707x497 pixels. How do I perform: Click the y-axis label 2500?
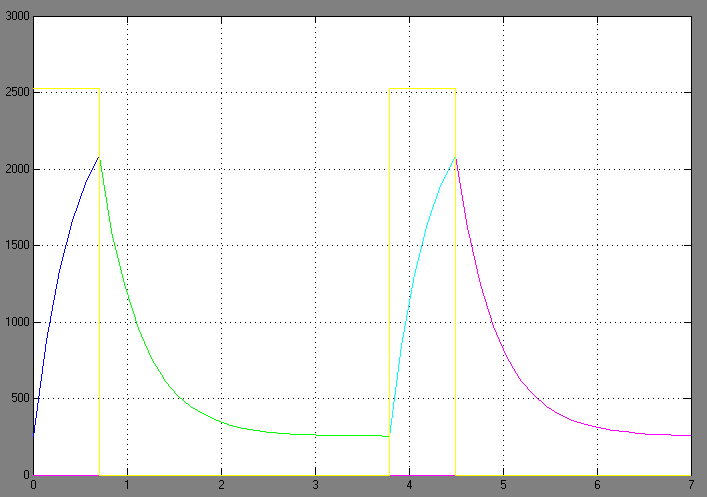coord(17,92)
